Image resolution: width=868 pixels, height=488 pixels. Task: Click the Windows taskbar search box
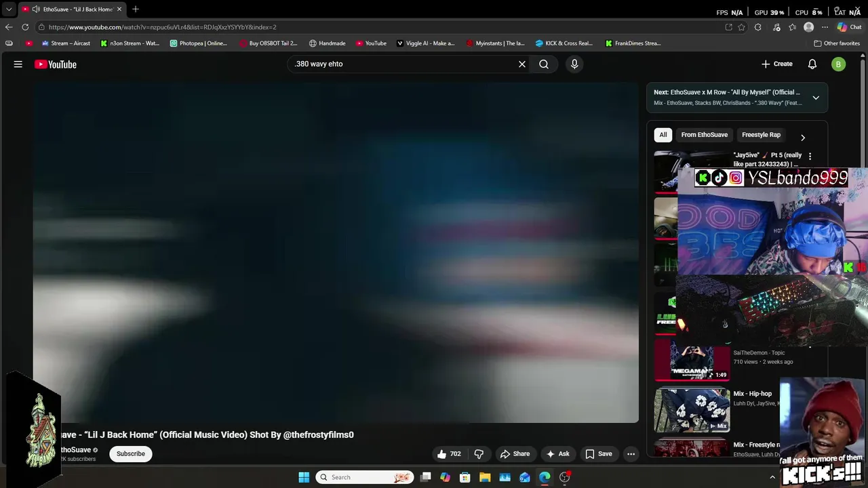[364, 477]
